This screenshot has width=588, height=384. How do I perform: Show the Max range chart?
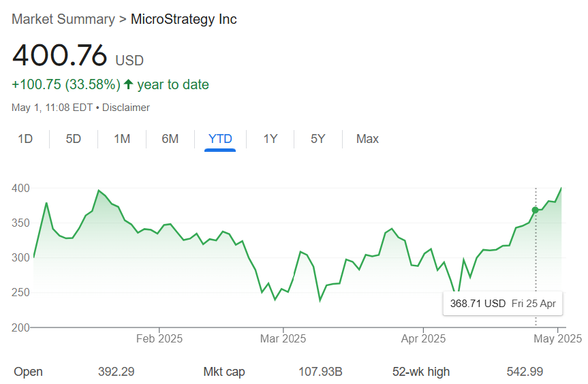point(367,139)
